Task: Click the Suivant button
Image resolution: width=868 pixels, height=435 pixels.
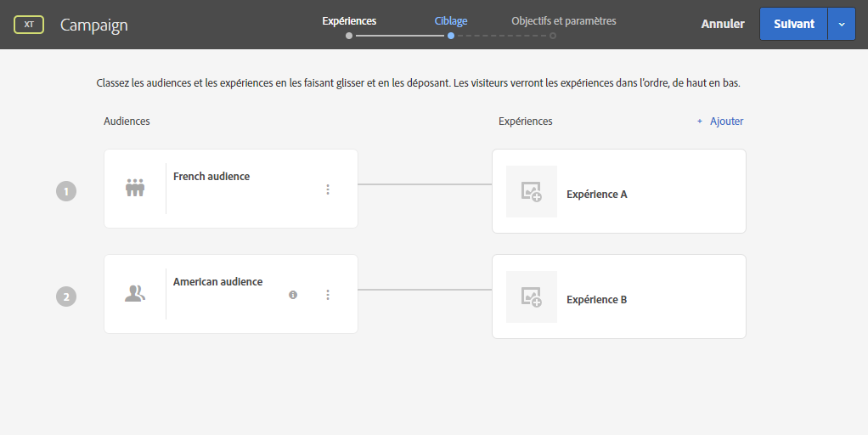Action: click(793, 25)
